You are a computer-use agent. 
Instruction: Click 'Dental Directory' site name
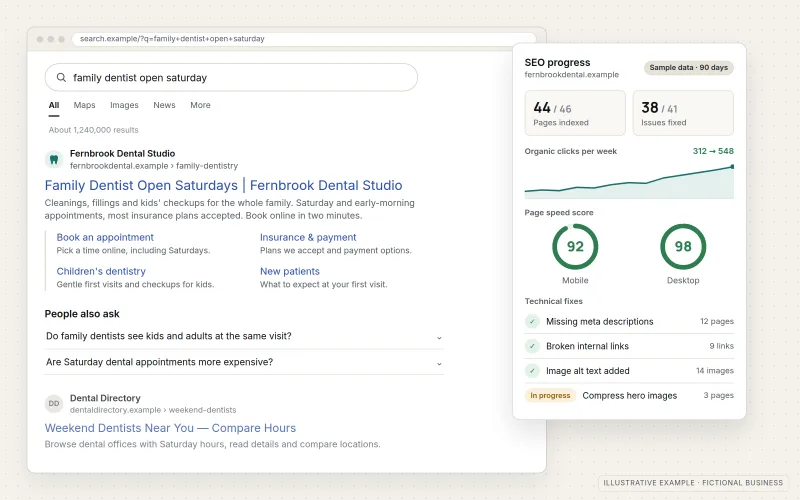pos(105,398)
